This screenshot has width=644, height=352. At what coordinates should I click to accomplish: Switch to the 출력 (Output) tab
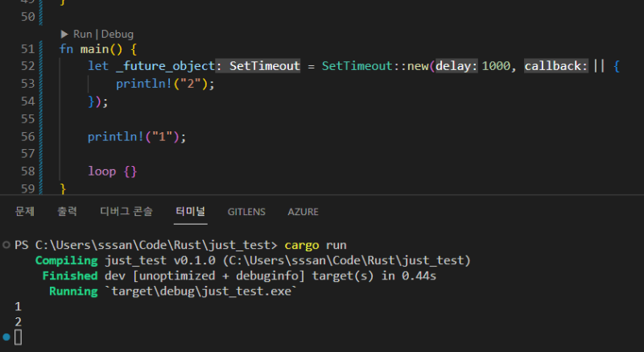tap(67, 212)
